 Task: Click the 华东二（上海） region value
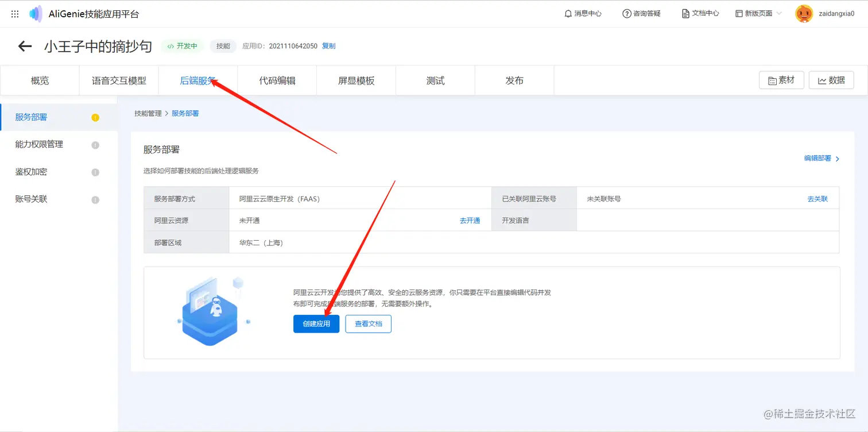click(x=261, y=242)
